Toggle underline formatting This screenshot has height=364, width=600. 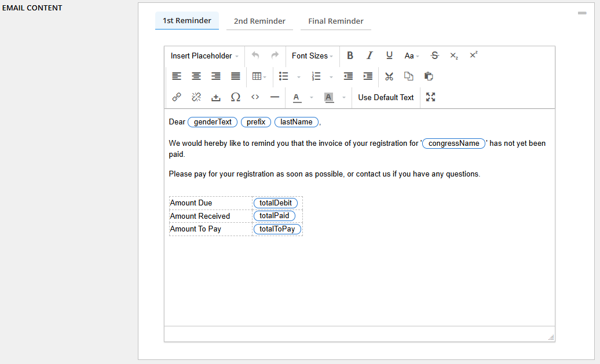[x=389, y=56]
